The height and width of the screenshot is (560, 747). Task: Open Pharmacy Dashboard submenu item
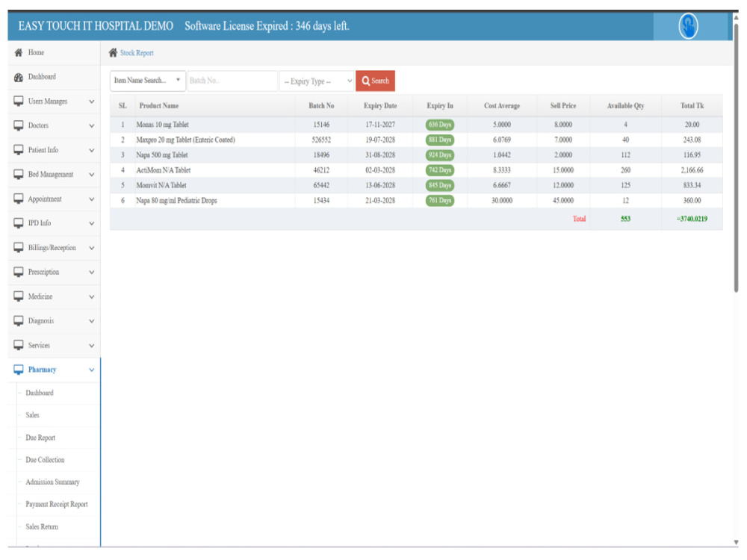40,393
